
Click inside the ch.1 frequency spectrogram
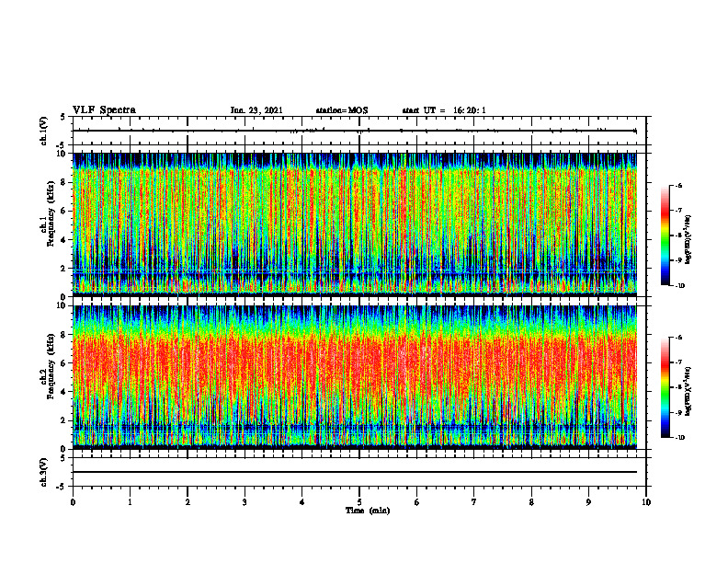pyautogui.click(x=355, y=224)
